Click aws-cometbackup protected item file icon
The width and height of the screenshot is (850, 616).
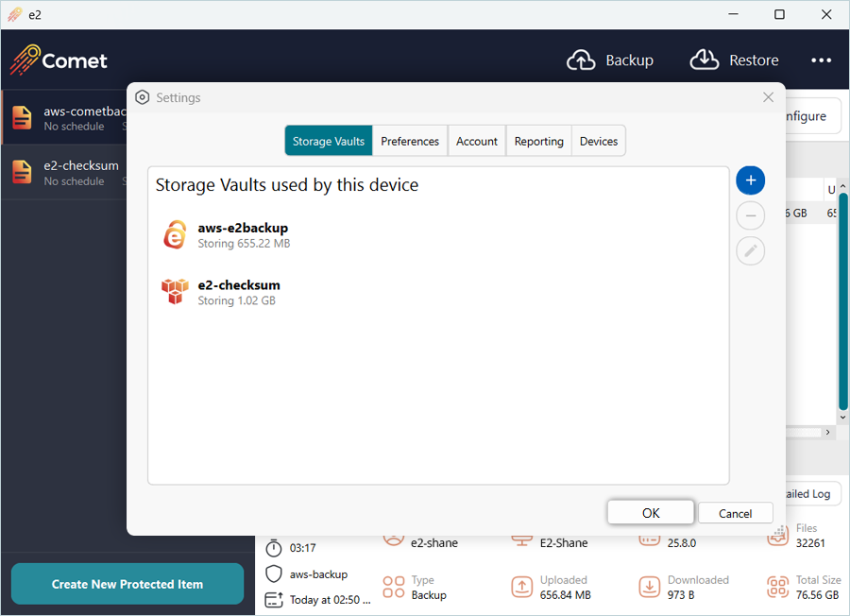coord(23,118)
